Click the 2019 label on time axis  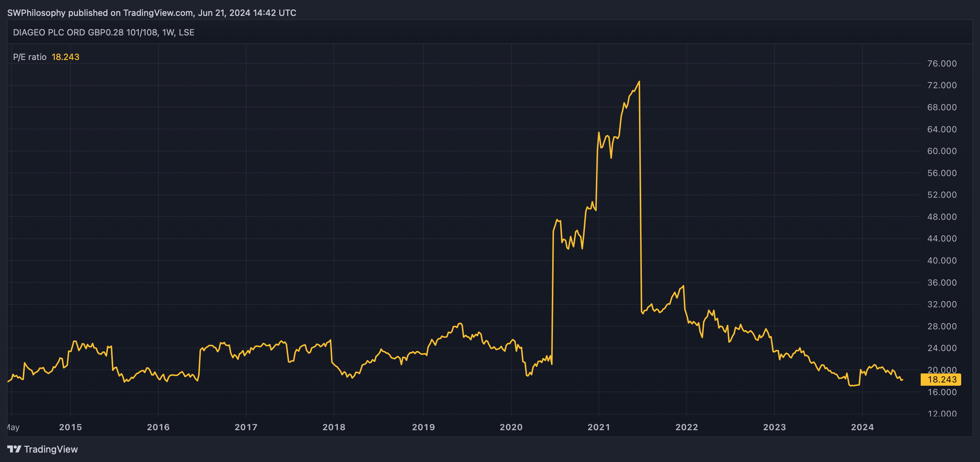[x=423, y=427]
